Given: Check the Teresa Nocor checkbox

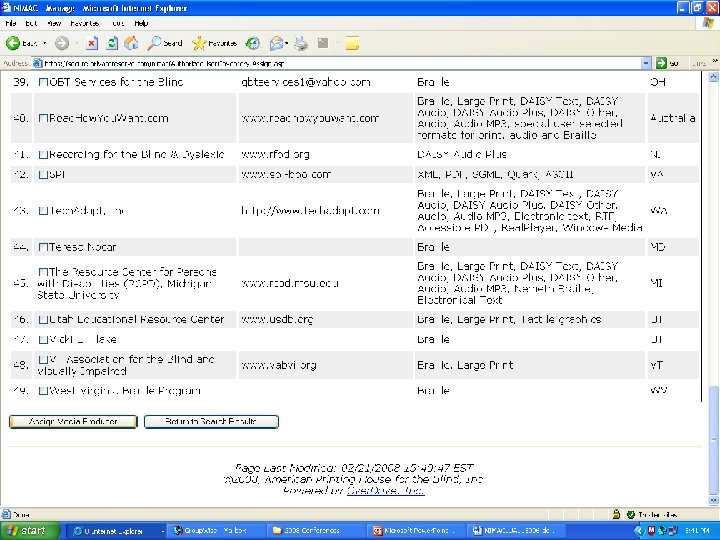Looking at the screenshot, I should click(x=43, y=247).
